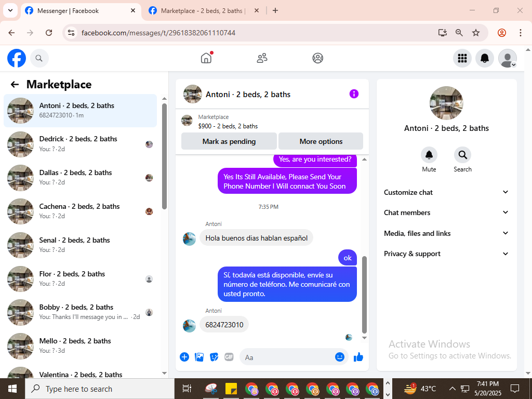This screenshot has height=399, width=532.
Task: Attach a file with photo icon
Action: click(199, 357)
